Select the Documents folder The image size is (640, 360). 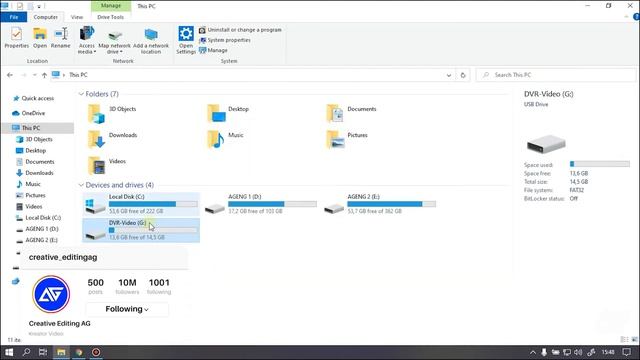tap(353, 113)
